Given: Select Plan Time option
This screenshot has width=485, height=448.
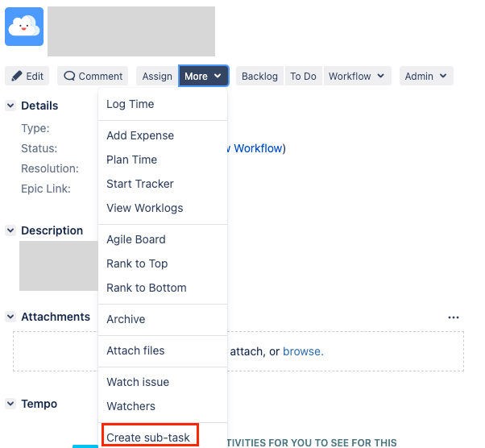Looking at the screenshot, I should [x=163, y=160].
